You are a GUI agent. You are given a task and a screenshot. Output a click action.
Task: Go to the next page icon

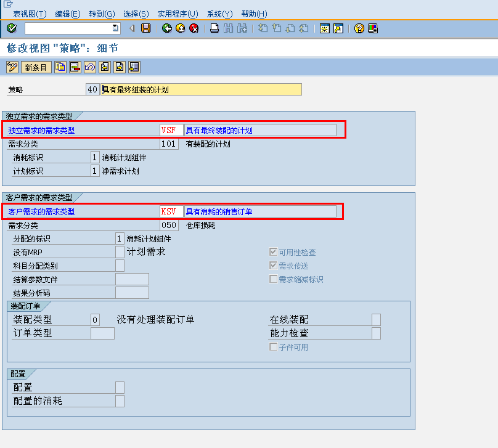[290, 28]
